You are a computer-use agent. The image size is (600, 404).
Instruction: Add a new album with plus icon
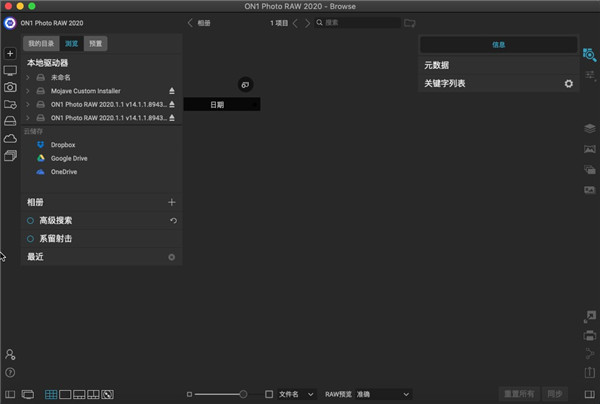(172, 202)
